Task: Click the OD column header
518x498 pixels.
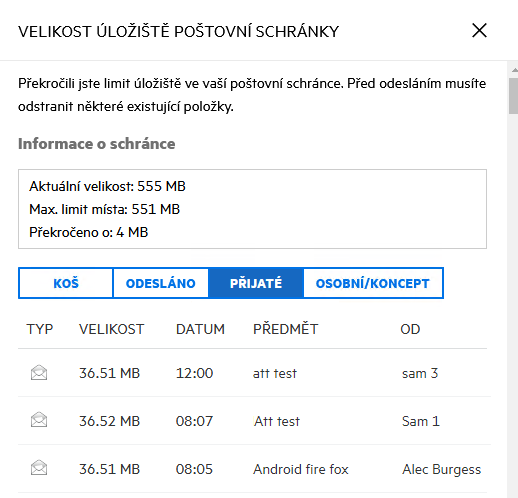Action: tap(410, 329)
